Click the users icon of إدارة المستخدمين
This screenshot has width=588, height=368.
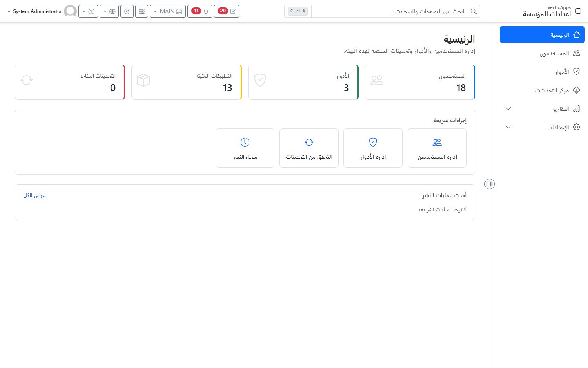[437, 142]
